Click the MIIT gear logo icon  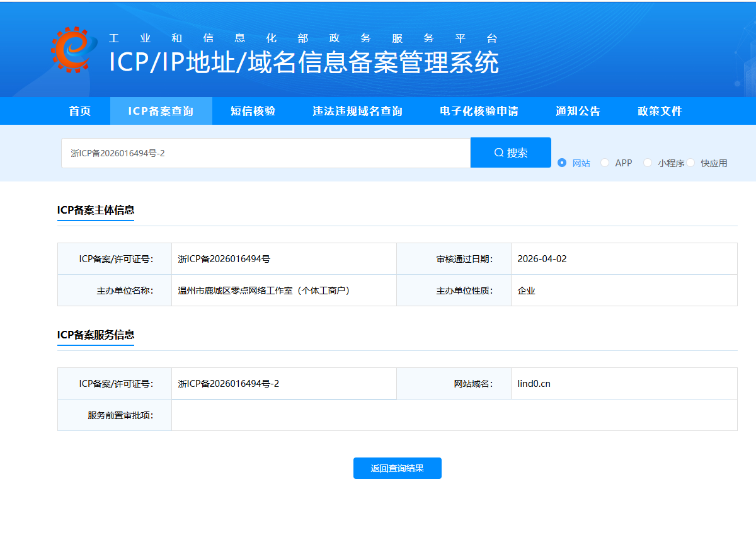pos(74,50)
